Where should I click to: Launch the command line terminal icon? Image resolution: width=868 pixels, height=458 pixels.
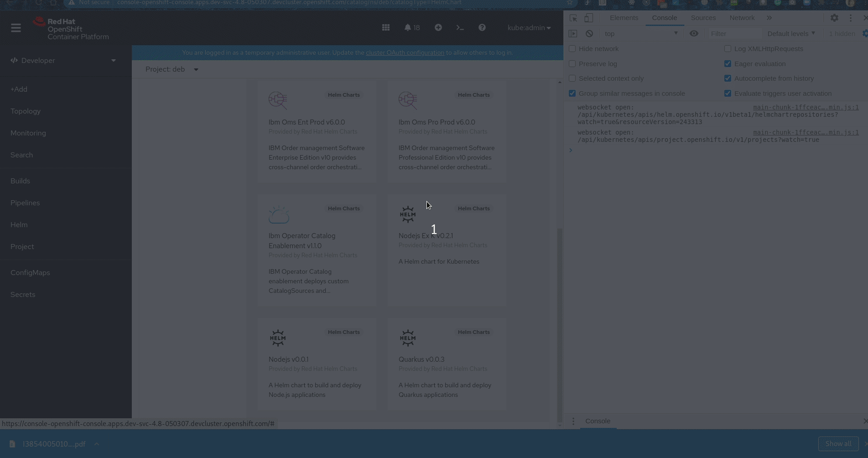460,28
